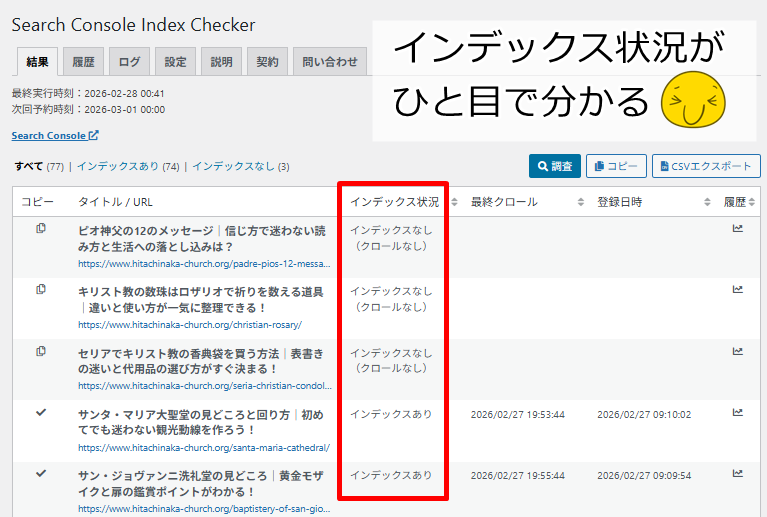Open history chart for サン・ジョヴァンニ洗礼堂 row
This screenshot has height=517, width=767.
click(x=737, y=473)
